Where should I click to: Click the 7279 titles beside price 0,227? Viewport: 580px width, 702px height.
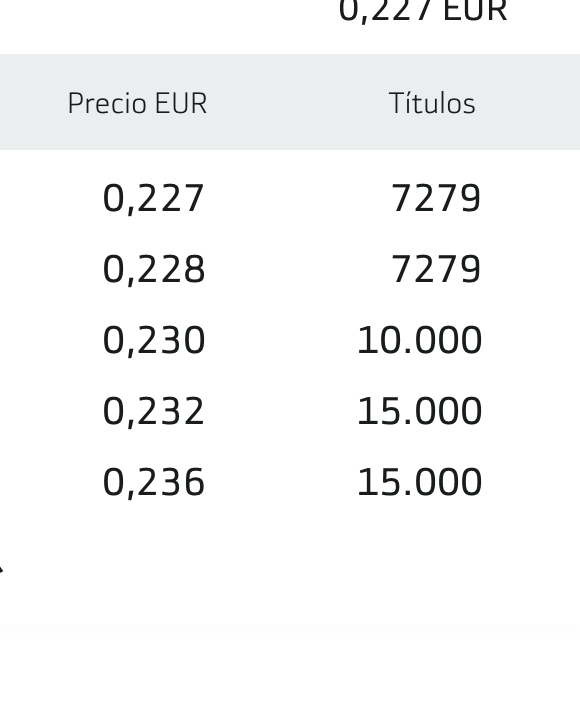pos(436,198)
